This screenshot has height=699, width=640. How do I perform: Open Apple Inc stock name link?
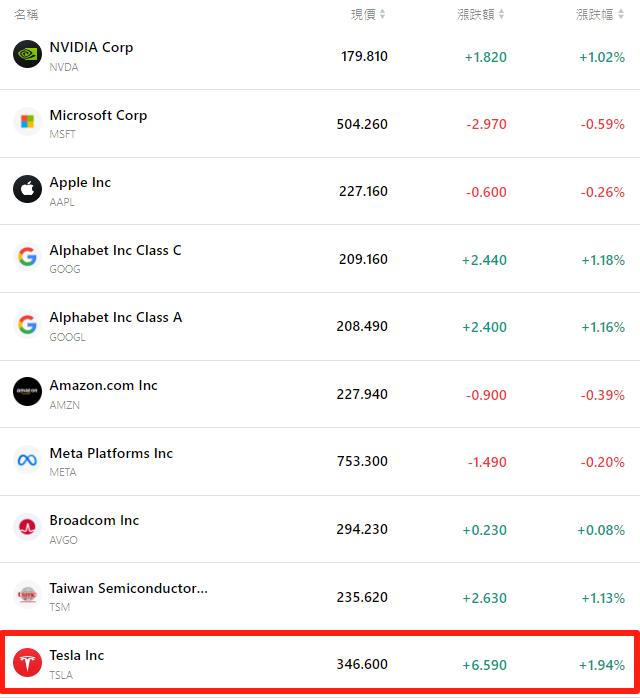pyautogui.click(x=80, y=182)
